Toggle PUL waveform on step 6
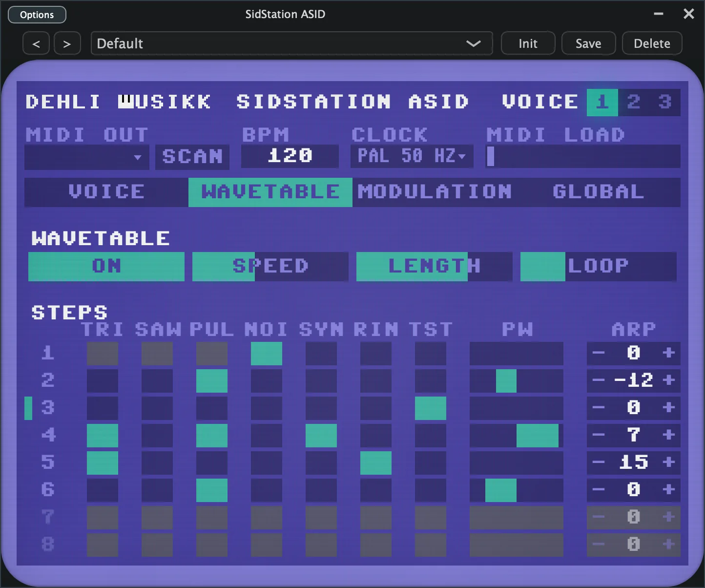Screen dimensions: 705x588 tap(212, 490)
